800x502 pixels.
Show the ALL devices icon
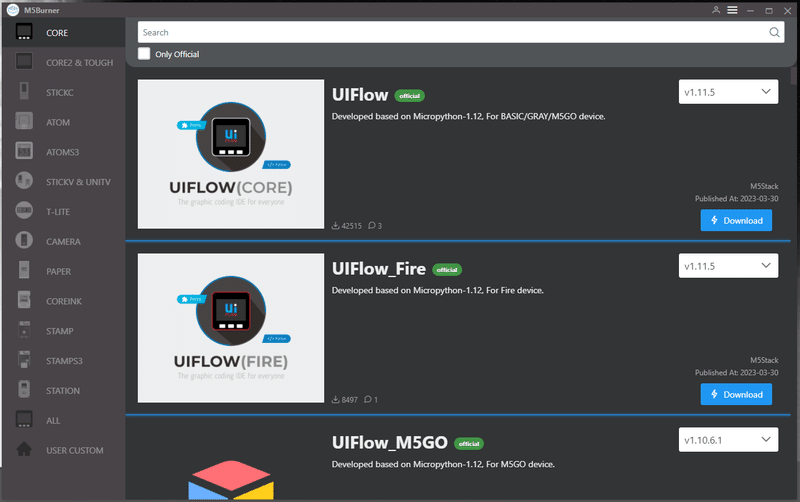24,419
